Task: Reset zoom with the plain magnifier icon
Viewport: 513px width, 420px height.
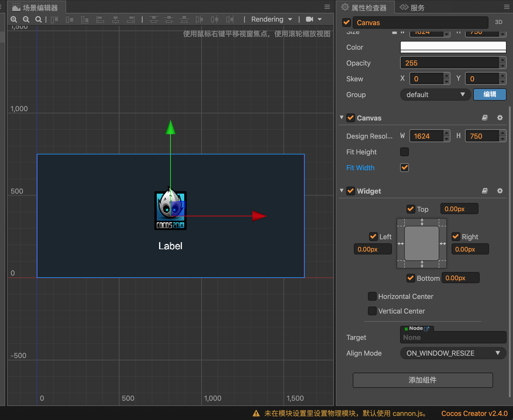Action: pyautogui.click(x=38, y=19)
